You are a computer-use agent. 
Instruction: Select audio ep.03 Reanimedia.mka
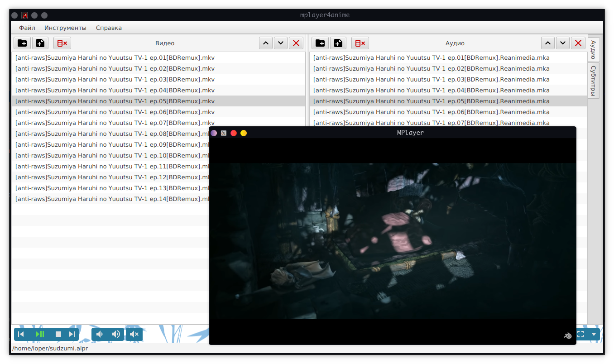pos(448,79)
